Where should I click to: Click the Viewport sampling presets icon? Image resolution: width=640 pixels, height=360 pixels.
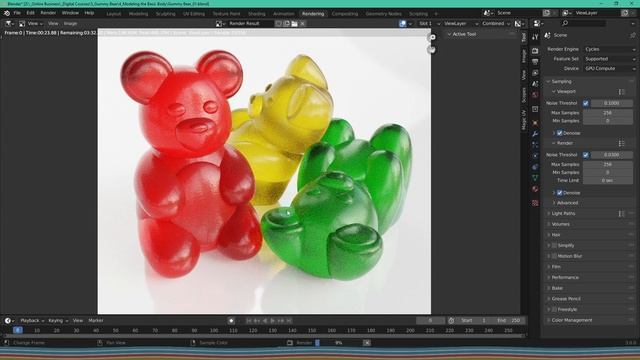coord(621,92)
